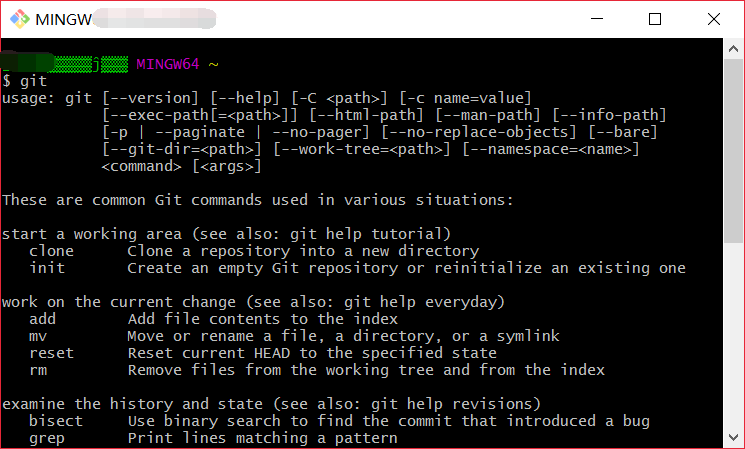Click the 'rm' command entry
The width and height of the screenshot is (745, 449).
click(38, 370)
